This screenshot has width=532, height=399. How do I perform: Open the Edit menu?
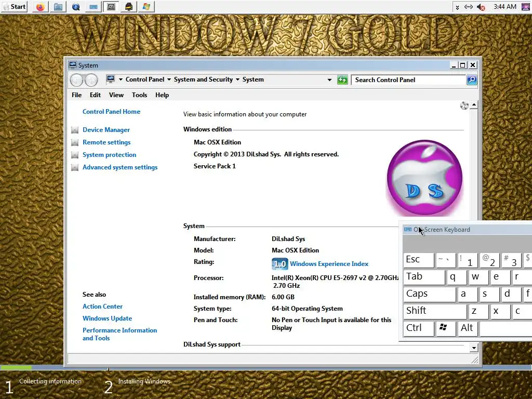pyautogui.click(x=95, y=95)
